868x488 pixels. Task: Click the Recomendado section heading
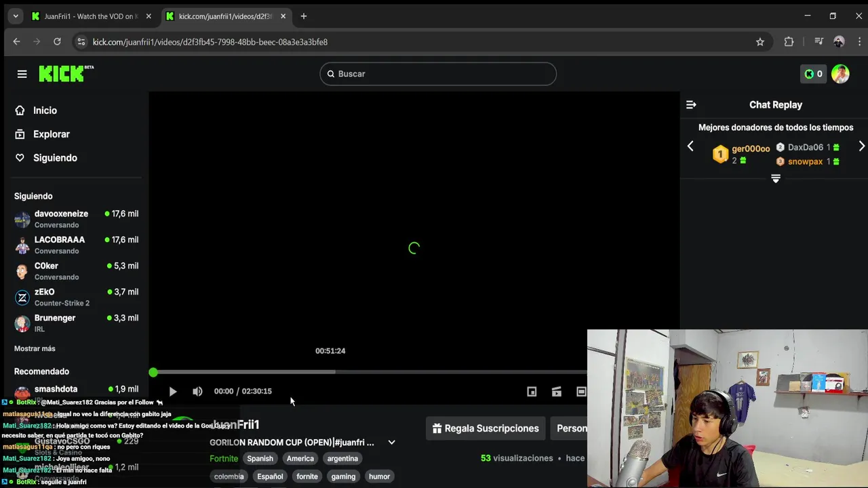coord(41,371)
